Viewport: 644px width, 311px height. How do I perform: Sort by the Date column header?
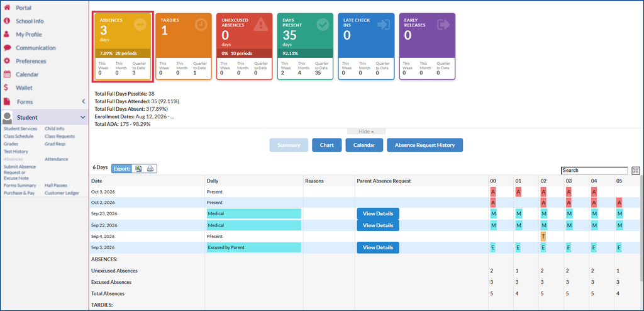(x=147, y=181)
